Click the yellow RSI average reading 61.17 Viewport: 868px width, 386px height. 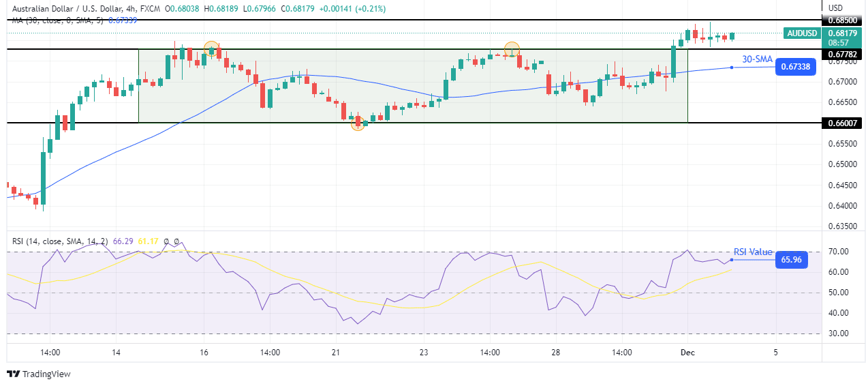149,241
